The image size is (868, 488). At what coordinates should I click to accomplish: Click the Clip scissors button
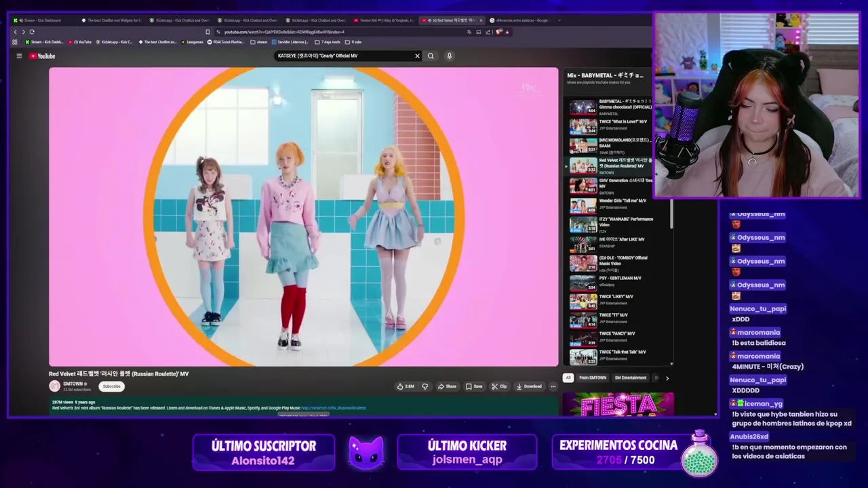(499, 386)
